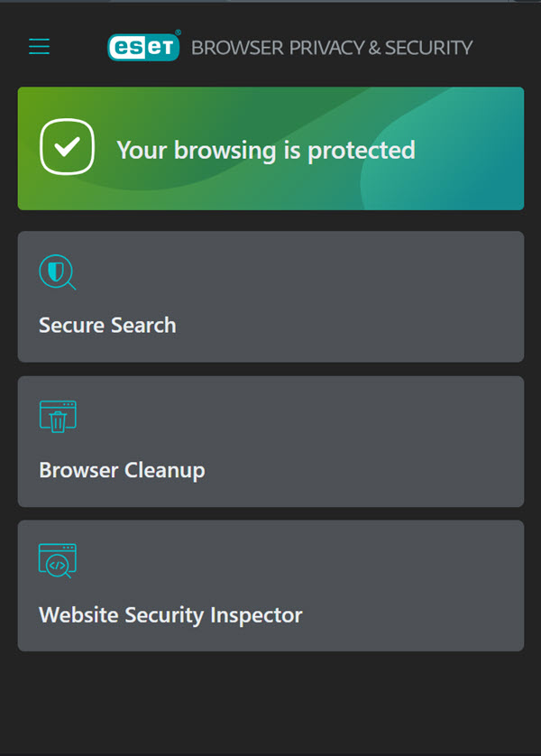Select the "Website Security Inspector" label

point(170,615)
